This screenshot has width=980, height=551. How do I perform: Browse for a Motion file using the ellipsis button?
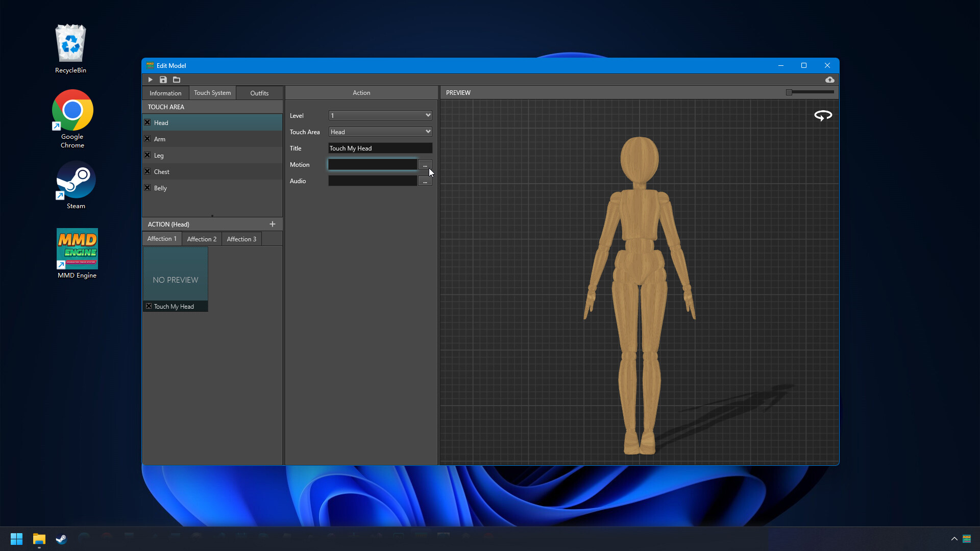coord(425,164)
